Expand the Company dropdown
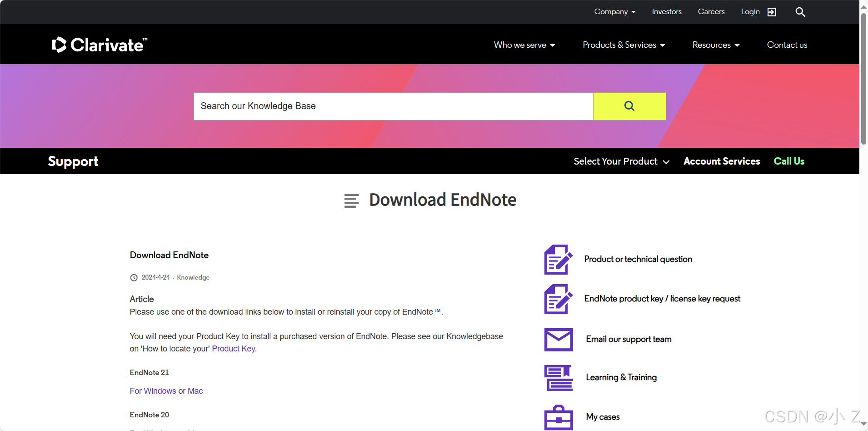The image size is (868, 431). click(x=615, y=12)
